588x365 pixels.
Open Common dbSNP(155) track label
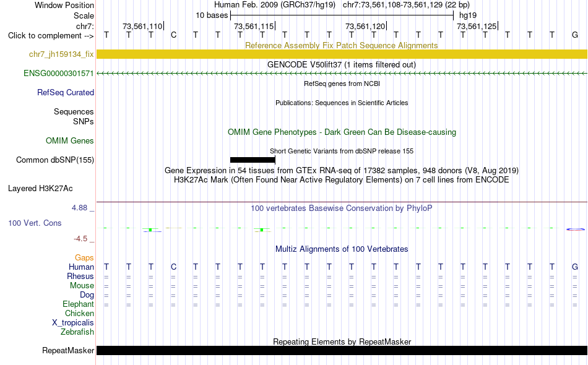click(x=55, y=160)
